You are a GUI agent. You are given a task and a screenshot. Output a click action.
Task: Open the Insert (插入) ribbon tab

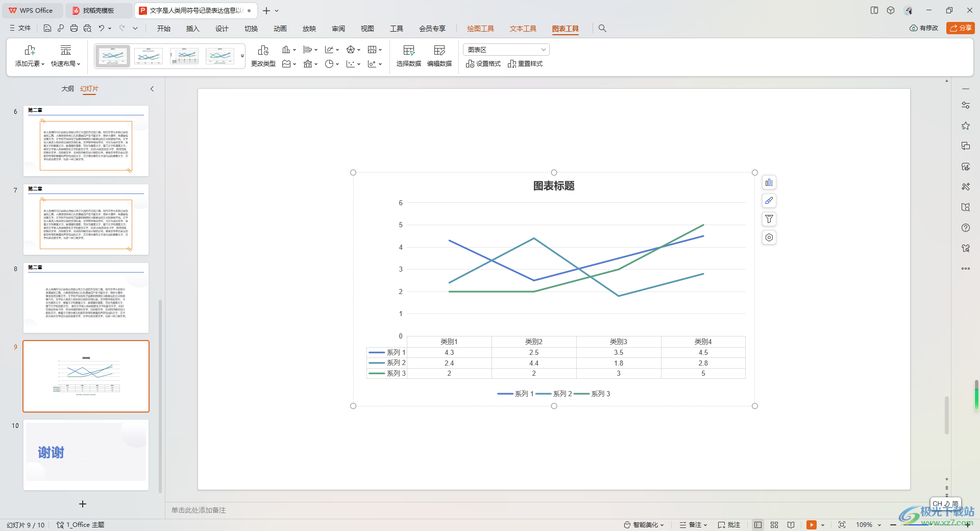(193, 29)
